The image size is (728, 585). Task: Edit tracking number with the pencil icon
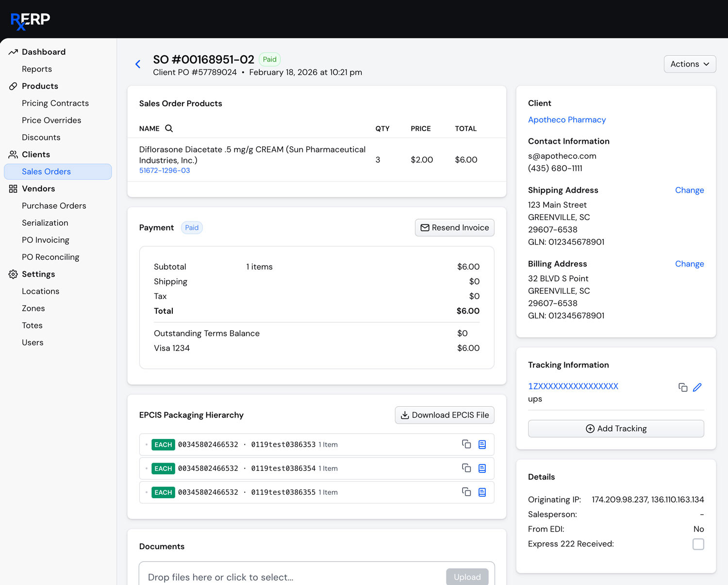[697, 387]
